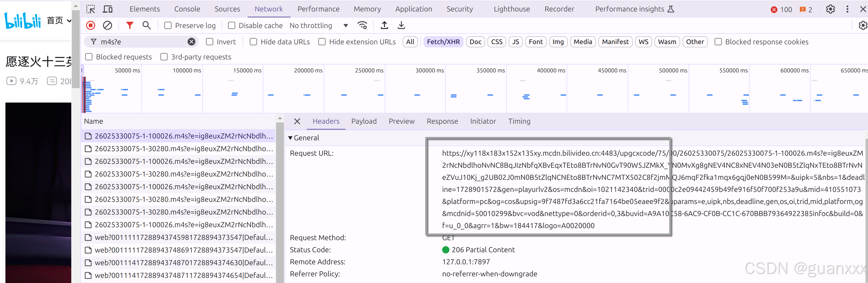This screenshot has height=283, width=868.
Task: Toggle the red filter funnel icon
Action: pyautogui.click(x=130, y=25)
